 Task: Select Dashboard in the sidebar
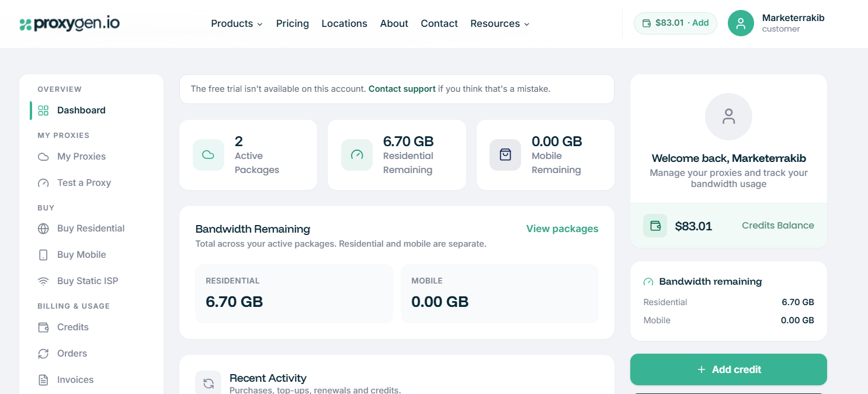click(81, 110)
